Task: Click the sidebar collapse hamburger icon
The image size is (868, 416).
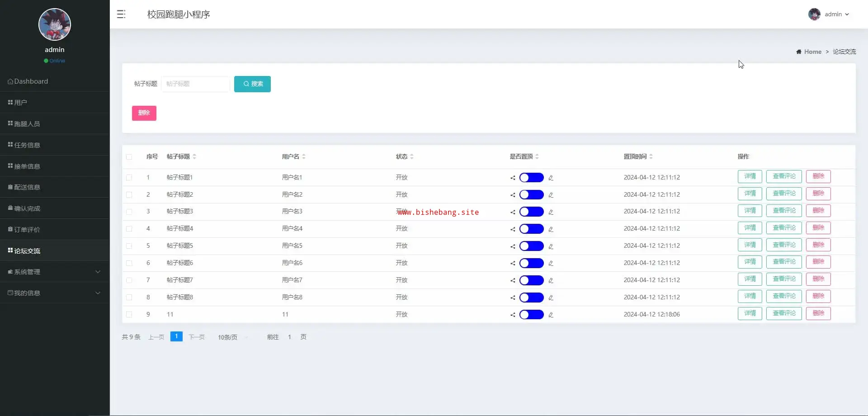Action: pos(121,14)
